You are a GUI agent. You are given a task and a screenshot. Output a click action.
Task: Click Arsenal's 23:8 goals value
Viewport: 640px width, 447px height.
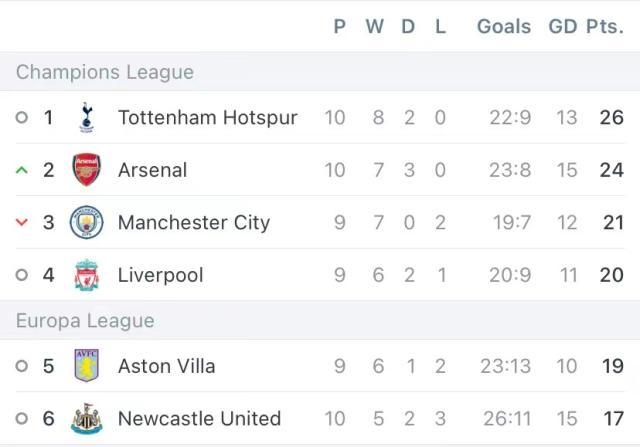(510, 170)
